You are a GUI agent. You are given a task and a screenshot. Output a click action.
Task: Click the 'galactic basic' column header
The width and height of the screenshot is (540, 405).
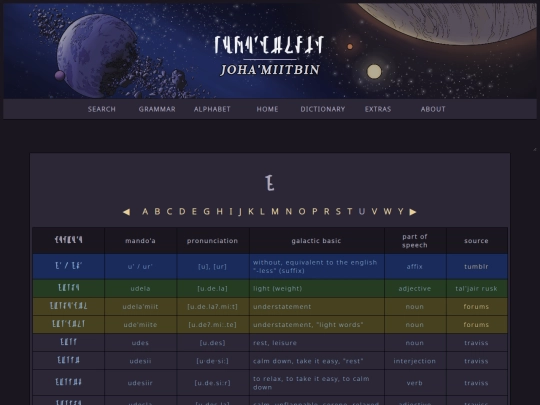(316, 241)
